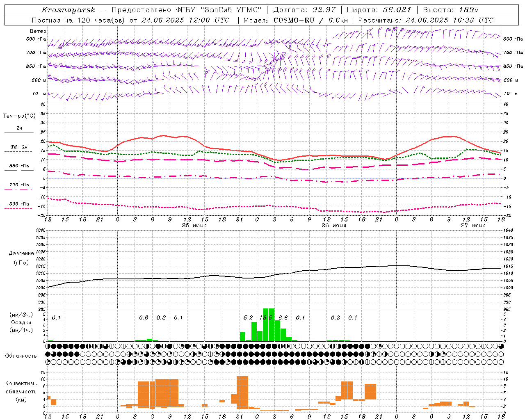Click green dashed sample under Td 2м legend
The height and width of the screenshot is (420, 525).
tap(18, 151)
